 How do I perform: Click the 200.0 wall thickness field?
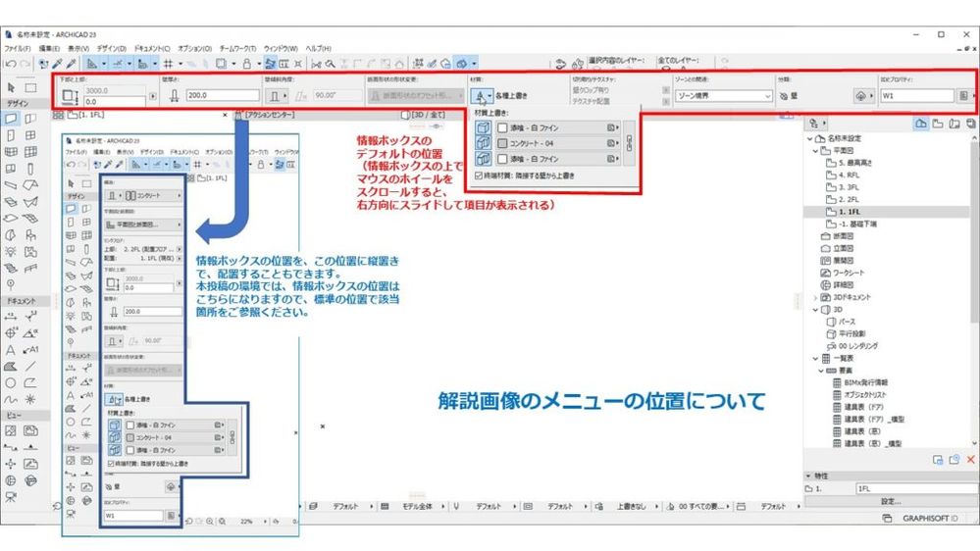coord(223,95)
